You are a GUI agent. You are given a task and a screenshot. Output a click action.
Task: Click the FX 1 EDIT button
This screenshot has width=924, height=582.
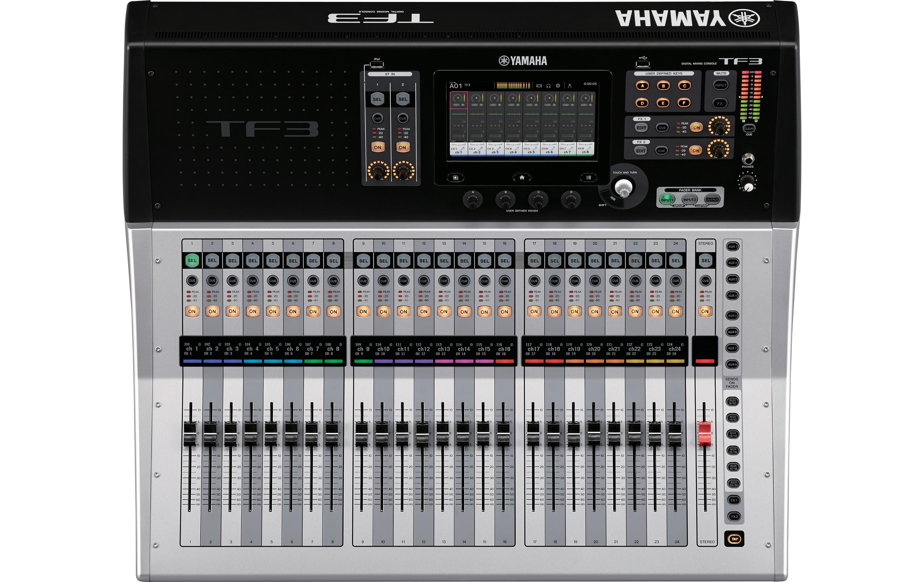click(642, 128)
